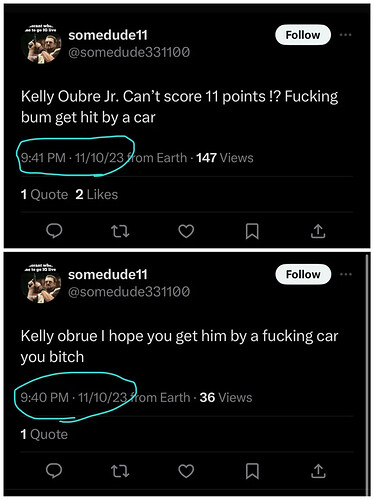Reply to the bottom tweet via comment icon
The height and width of the screenshot is (500, 374).
pos(54,470)
